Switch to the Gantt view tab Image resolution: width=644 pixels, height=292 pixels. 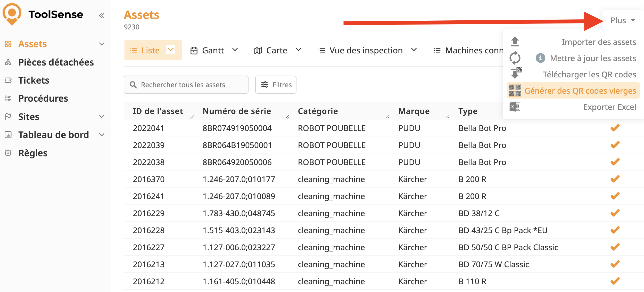click(x=213, y=50)
